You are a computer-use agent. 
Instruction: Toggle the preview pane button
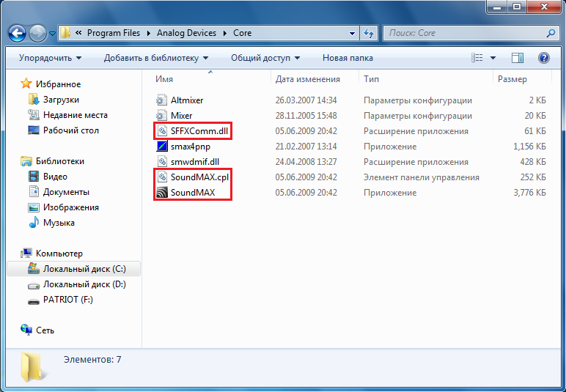click(x=518, y=58)
